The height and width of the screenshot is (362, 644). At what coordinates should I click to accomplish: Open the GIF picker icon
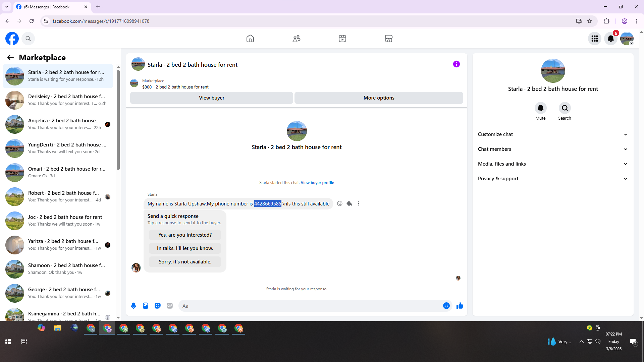pyautogui.click(x=170, y=306)
